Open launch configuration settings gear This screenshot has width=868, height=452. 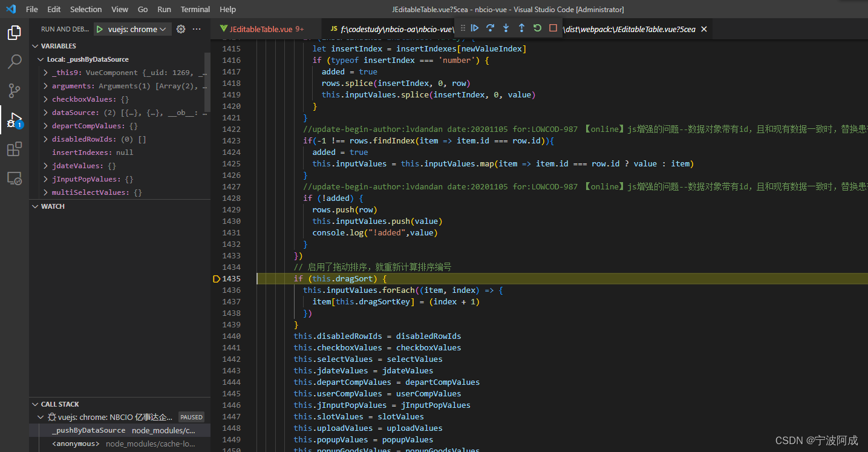click(x=180, y=28)
